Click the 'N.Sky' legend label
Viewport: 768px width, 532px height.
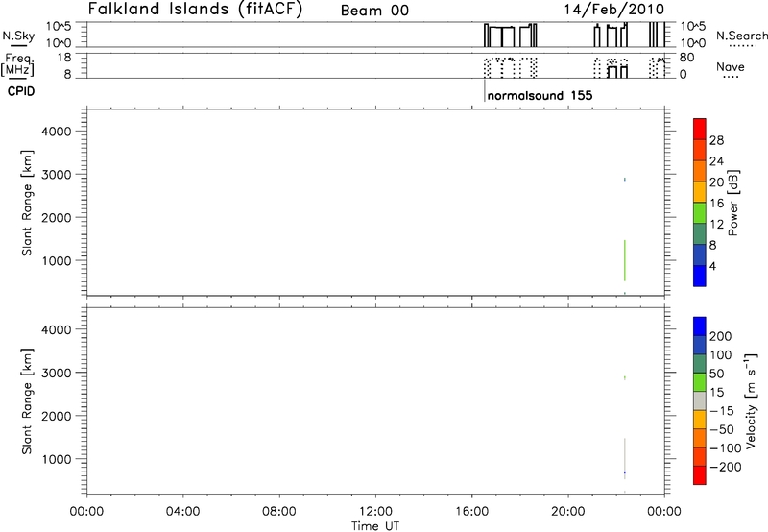tap(18, 36)
